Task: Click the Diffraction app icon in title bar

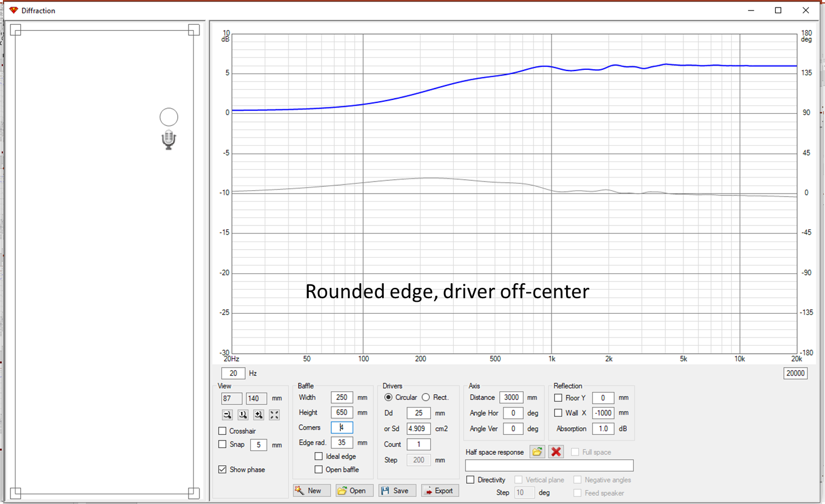Action: (13, 10)
